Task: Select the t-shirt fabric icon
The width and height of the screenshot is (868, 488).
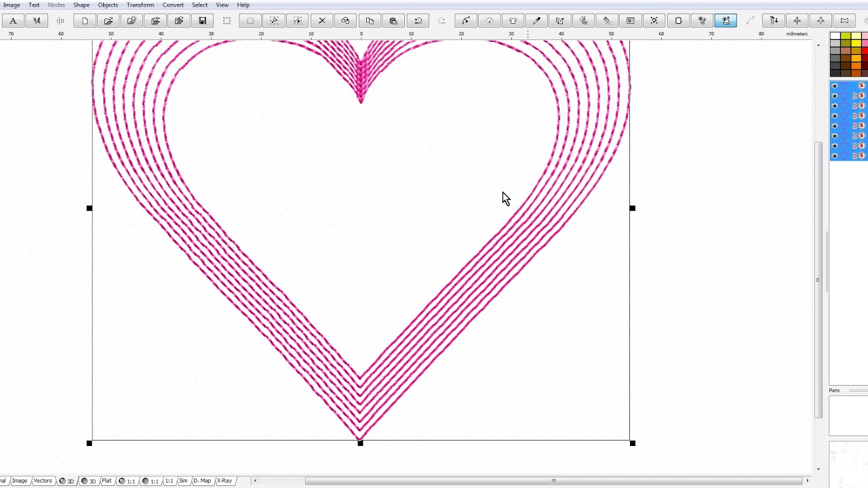Action: (513, 20)
